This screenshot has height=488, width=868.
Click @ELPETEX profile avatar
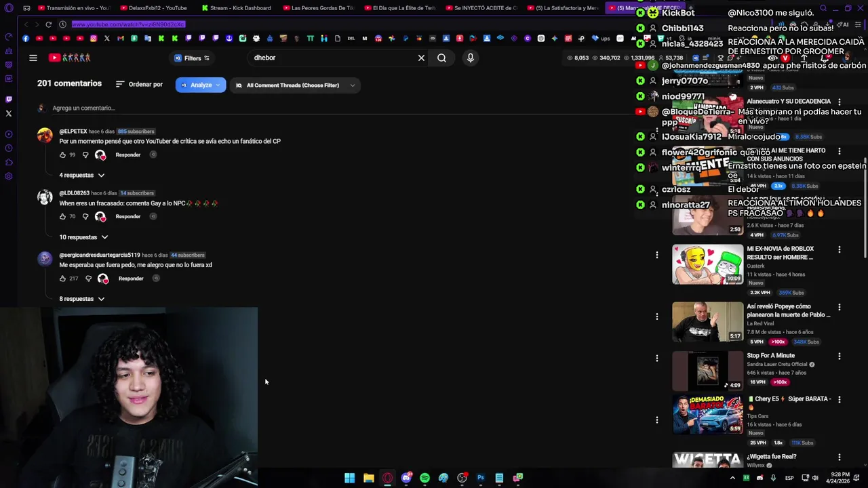point(45,136)
